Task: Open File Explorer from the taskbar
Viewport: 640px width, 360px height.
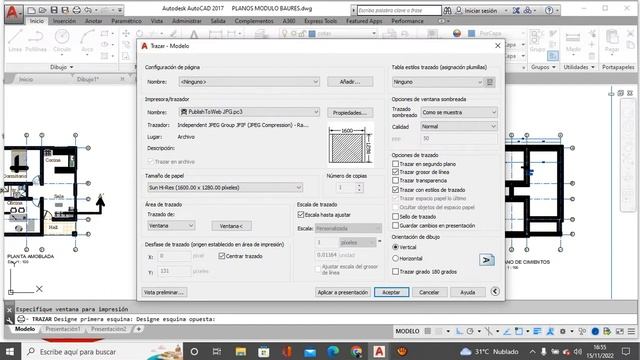Action: [241, 351]
